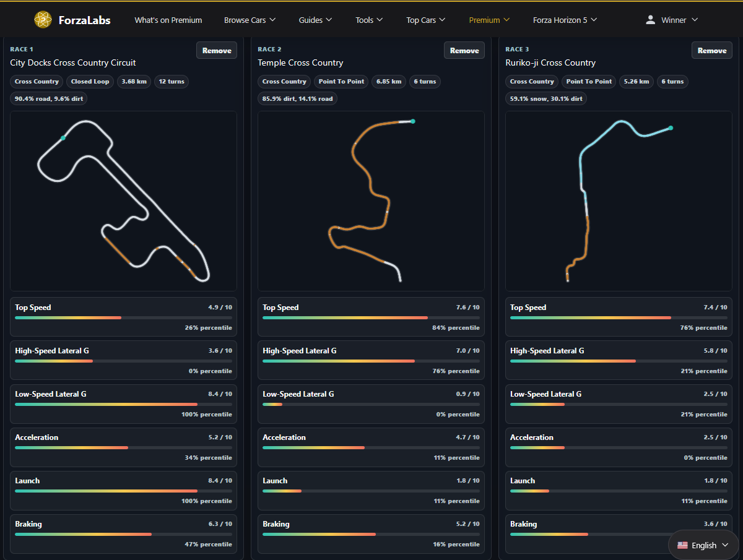Click the ForzaLabs brand name
This screenshot has width=743, height=560.
85,20
